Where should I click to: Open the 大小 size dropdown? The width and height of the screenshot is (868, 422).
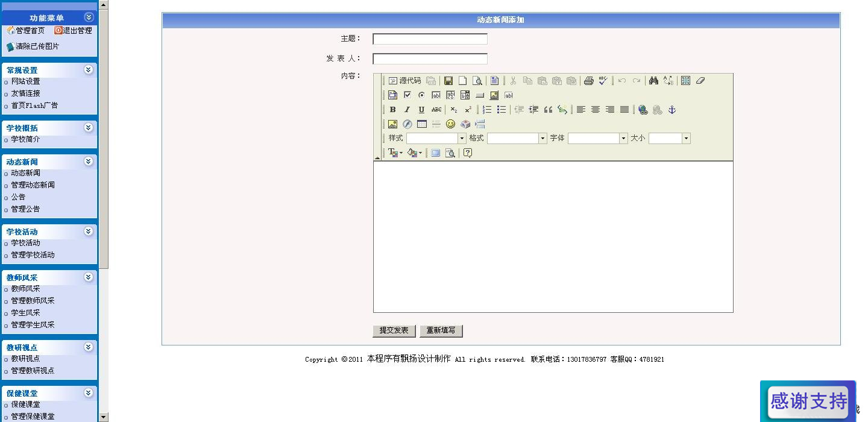669,139
